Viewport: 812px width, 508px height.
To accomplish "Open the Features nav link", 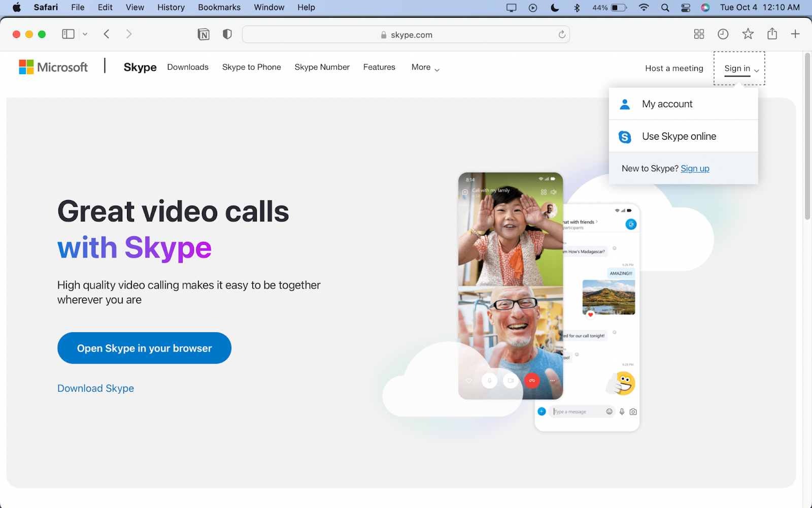I will (x=379, y=67).
